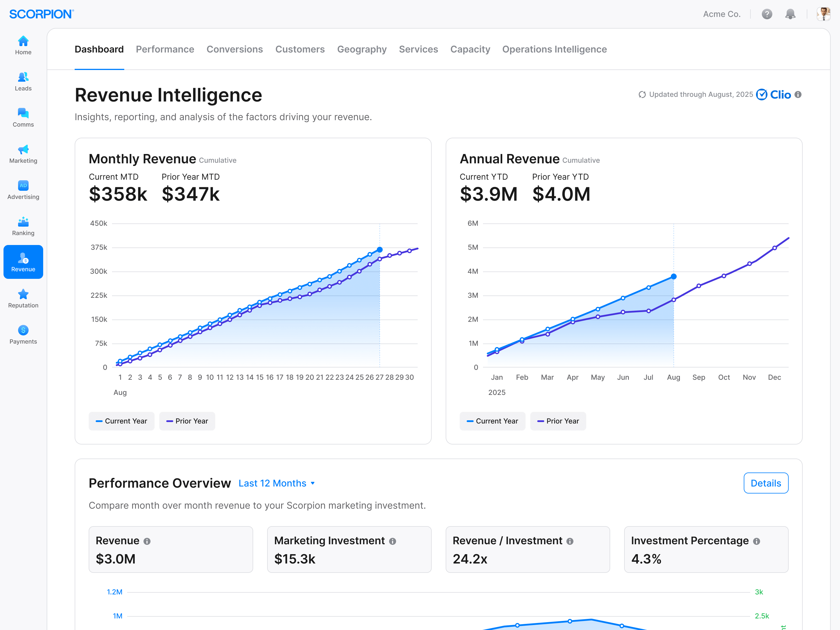Open the Acme Co. account switcher
The width and height of the screenshot is (840, 630).
coord(722,14)
